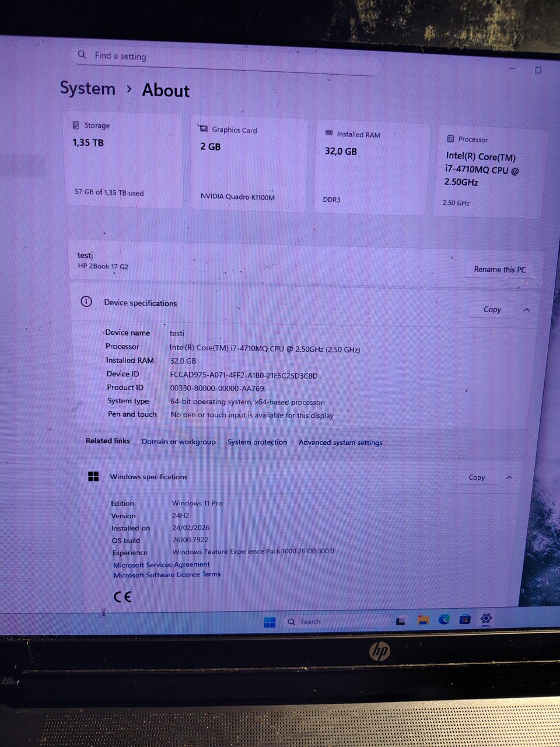Click the About breadcrumb title

tap(166, 90)
